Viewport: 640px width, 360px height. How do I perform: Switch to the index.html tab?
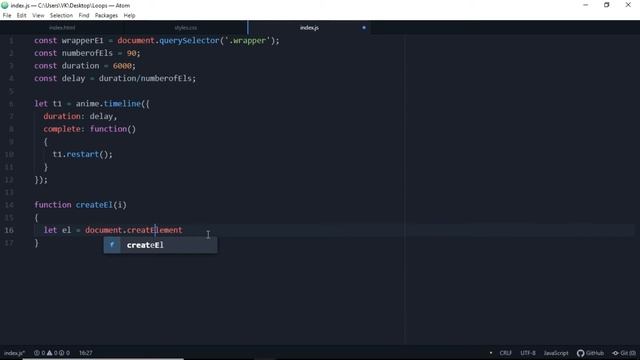[x=62, y=28]
